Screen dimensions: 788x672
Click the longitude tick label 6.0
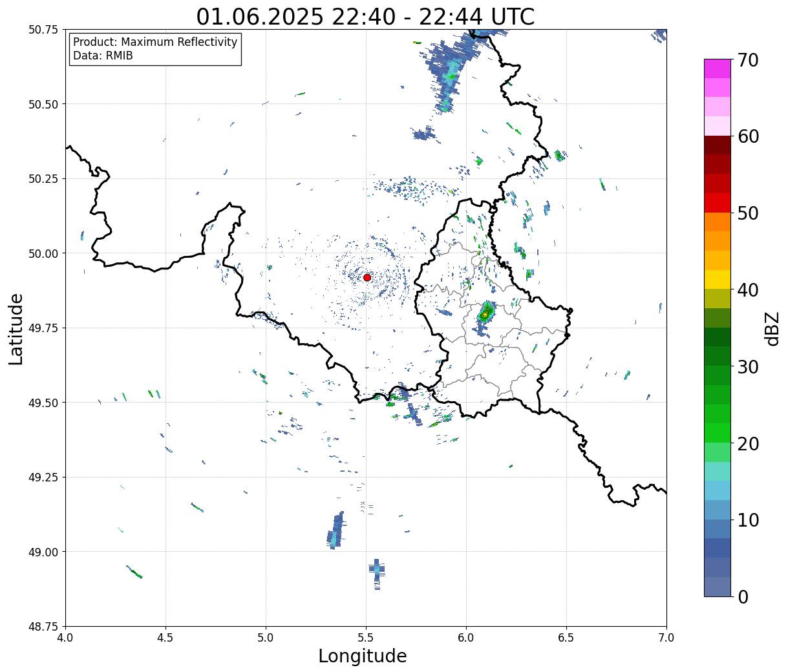tap(466, 638)
